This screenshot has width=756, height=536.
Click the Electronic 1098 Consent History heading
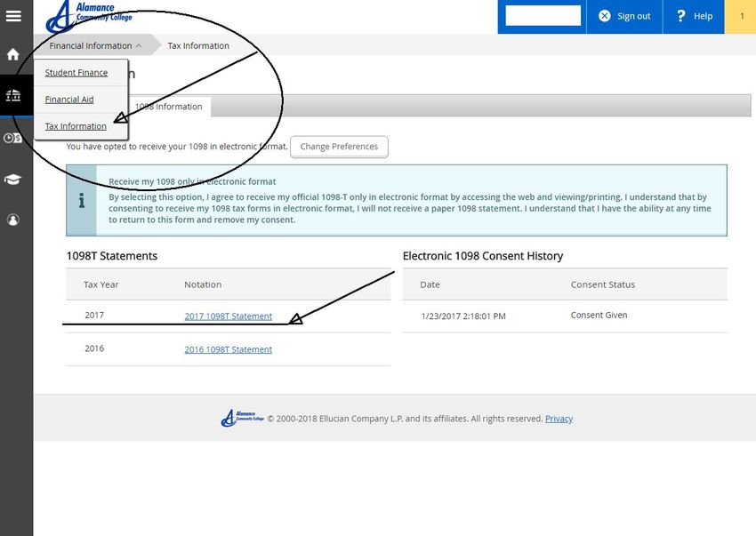point(483,256)
